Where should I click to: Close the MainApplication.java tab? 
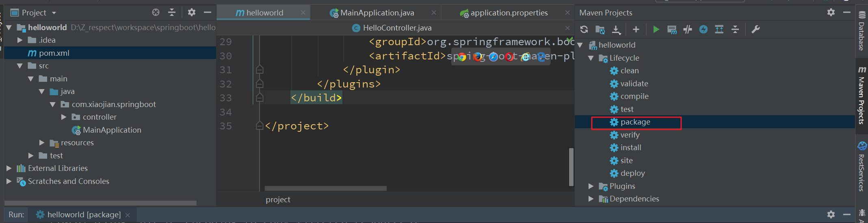(434, 13)
